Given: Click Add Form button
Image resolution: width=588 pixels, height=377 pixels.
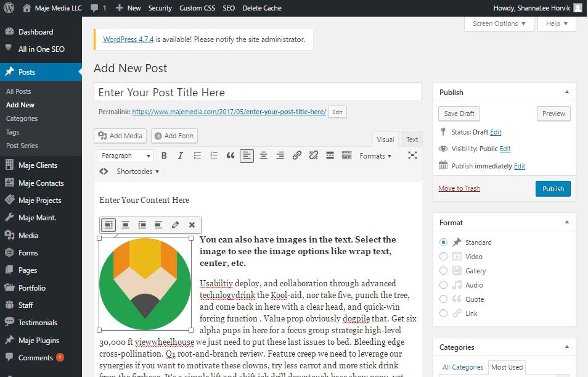Looking at the screenshot, I should tap(174, 136).
